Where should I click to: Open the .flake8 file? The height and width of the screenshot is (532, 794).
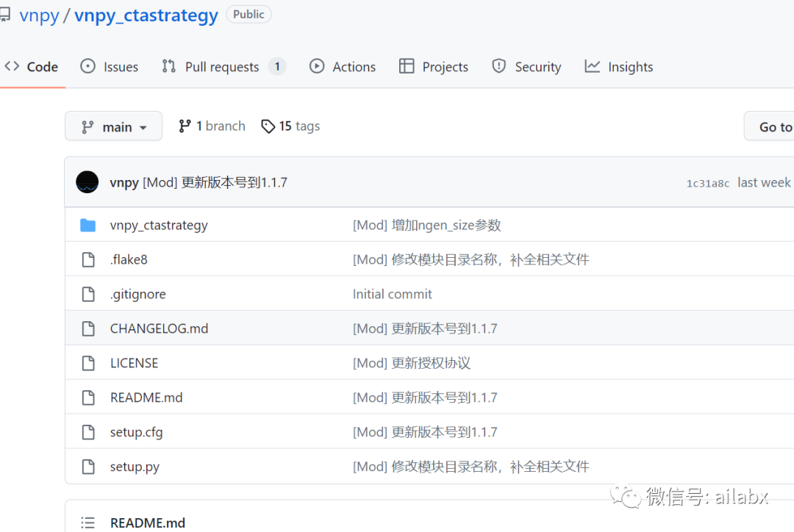coord(129,259)
